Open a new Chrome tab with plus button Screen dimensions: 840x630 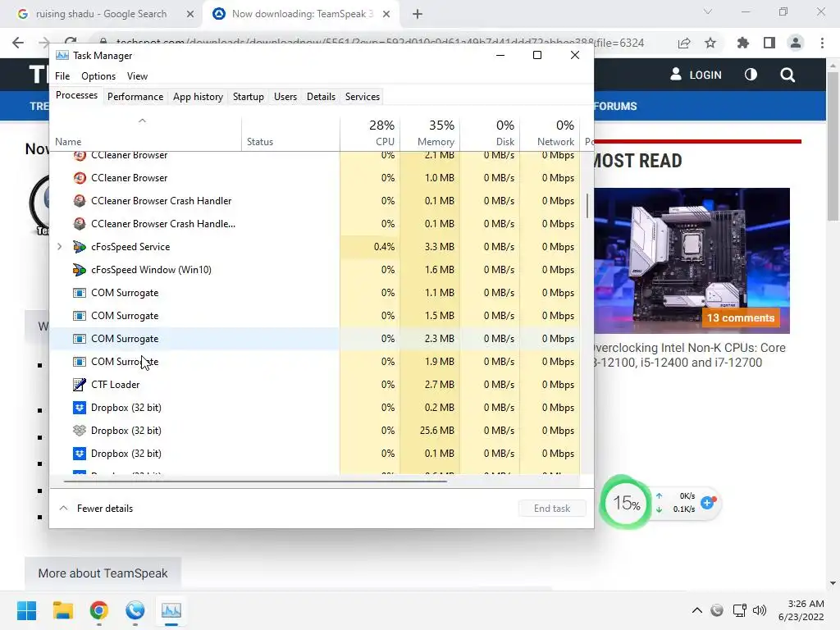pyautogui.click(x=418, y=14)
